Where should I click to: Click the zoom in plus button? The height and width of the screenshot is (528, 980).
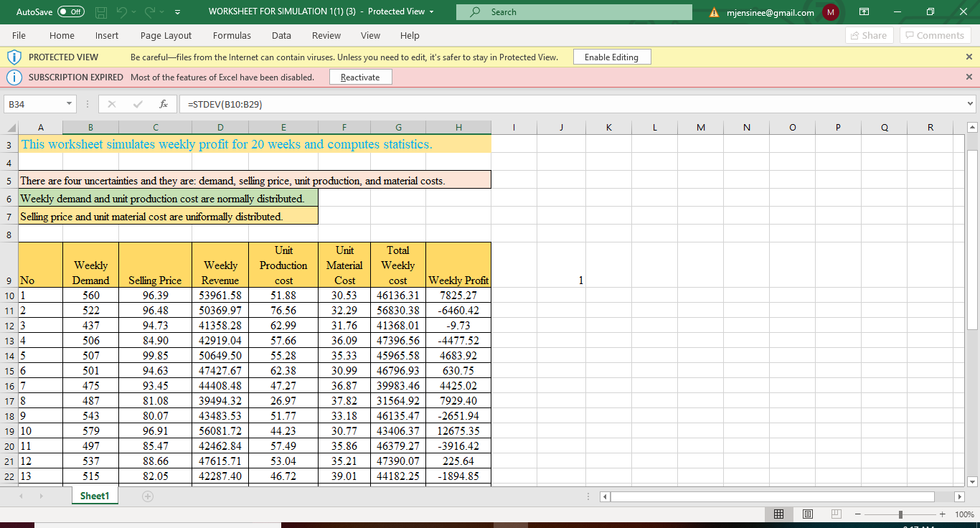click(941, 514)
